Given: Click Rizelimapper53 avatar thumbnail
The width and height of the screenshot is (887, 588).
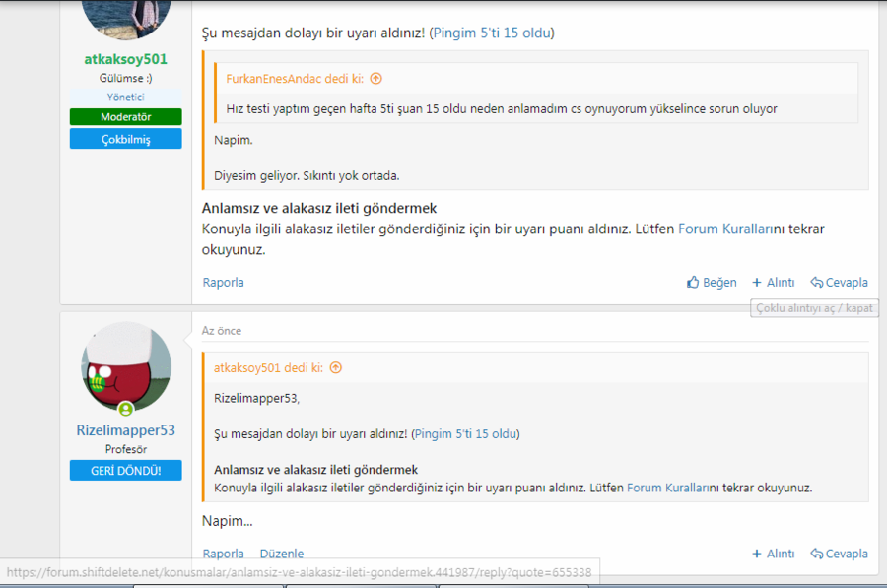Looking at the screenshot, I should (x=126, y=366).
